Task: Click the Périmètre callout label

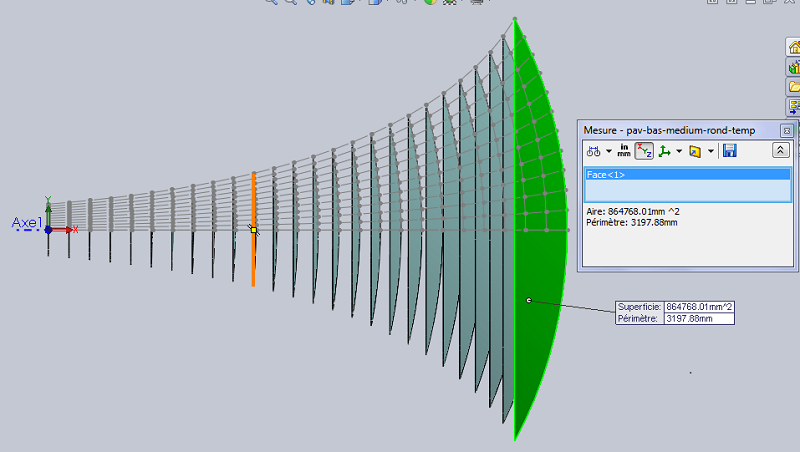Action: click(x=638, y=318)
